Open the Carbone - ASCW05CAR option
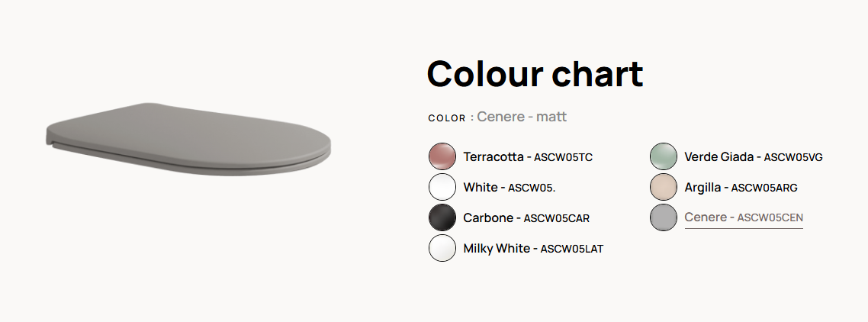The width and height of the screenshot is (868, 322). 526,217
